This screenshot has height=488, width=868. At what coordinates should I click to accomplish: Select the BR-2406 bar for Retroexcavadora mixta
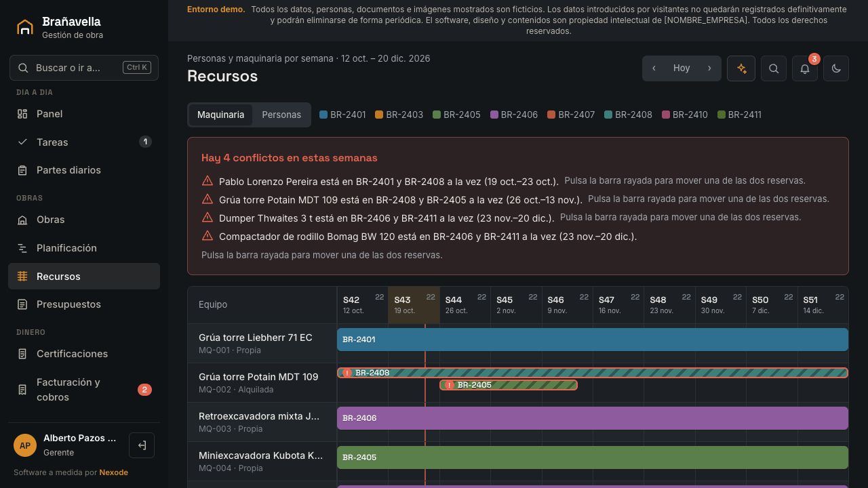593,418
